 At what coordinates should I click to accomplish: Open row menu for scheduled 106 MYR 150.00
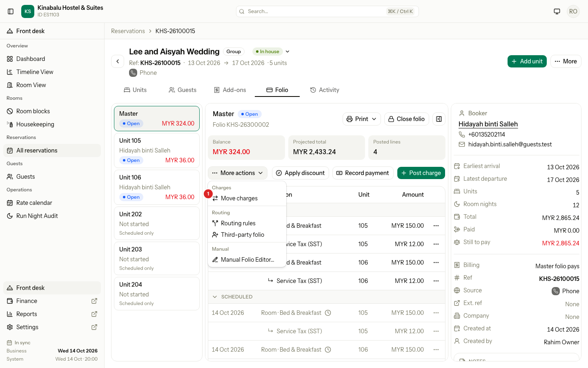coord(436,350)
